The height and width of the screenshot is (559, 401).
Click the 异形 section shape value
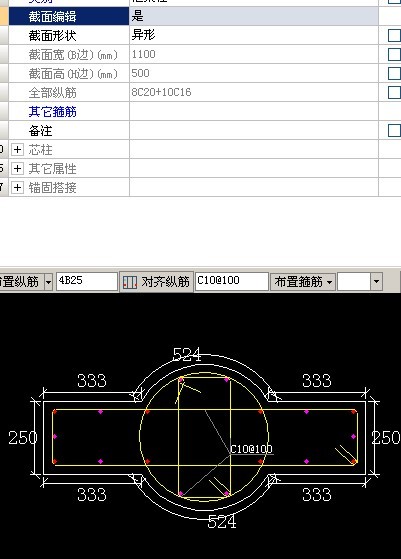click(x=143, y=35)
